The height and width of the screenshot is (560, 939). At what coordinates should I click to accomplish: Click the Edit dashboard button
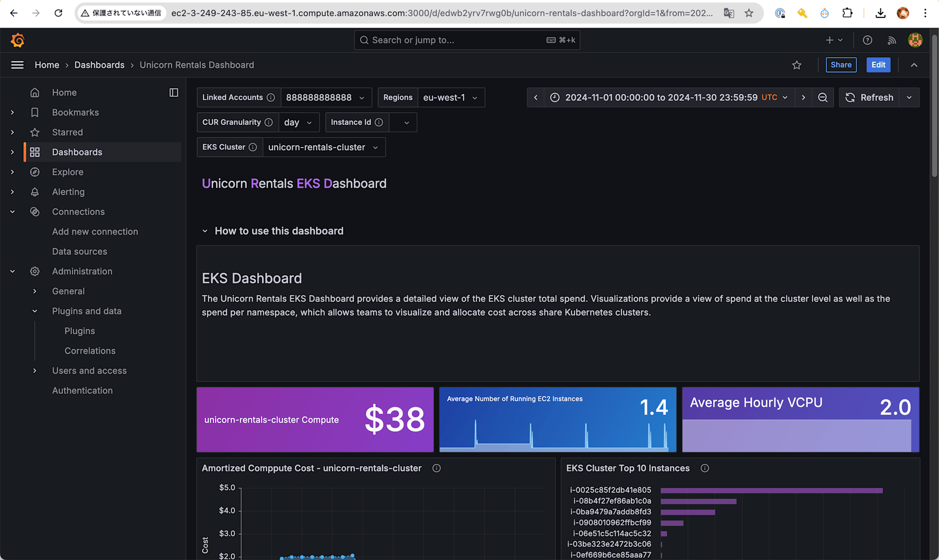pyautogui.click(x=878, y=65)
